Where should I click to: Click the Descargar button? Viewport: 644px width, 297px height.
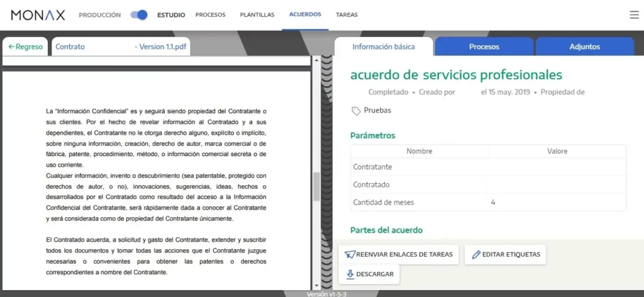[369, 274]
